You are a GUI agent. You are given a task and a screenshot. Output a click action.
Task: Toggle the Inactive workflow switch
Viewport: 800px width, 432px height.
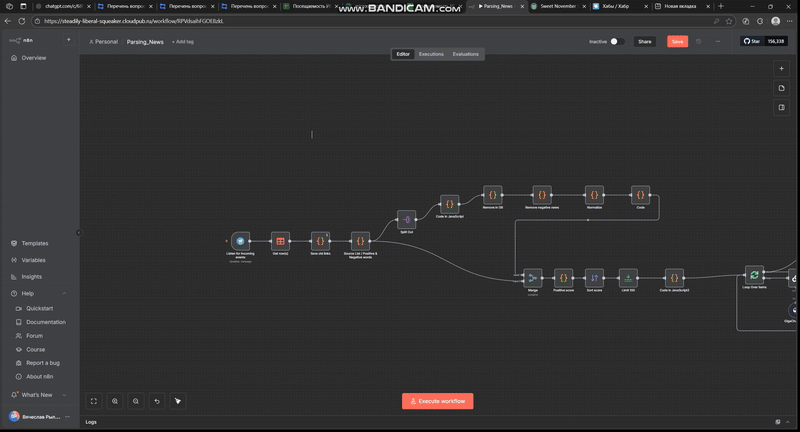[616, 42]
